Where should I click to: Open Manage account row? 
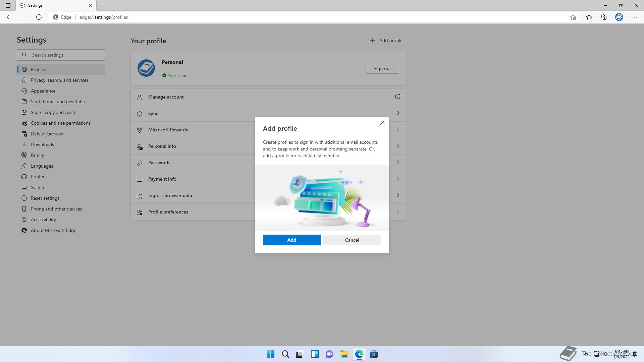tap(268, 97)
